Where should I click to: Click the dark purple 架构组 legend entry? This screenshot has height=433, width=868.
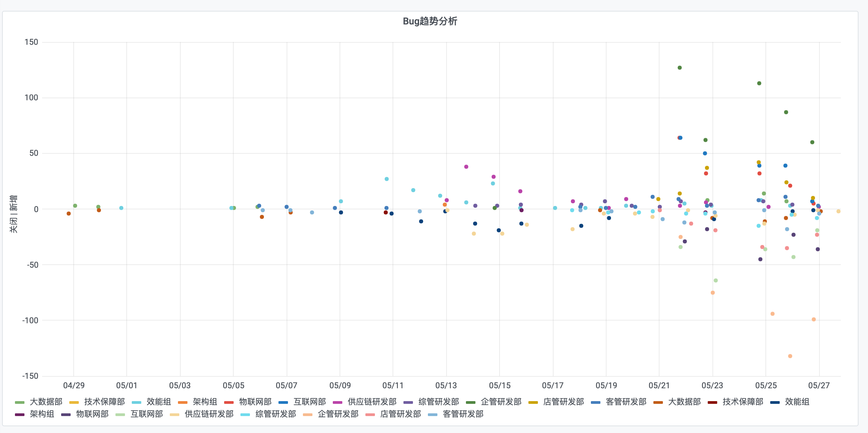41,414
